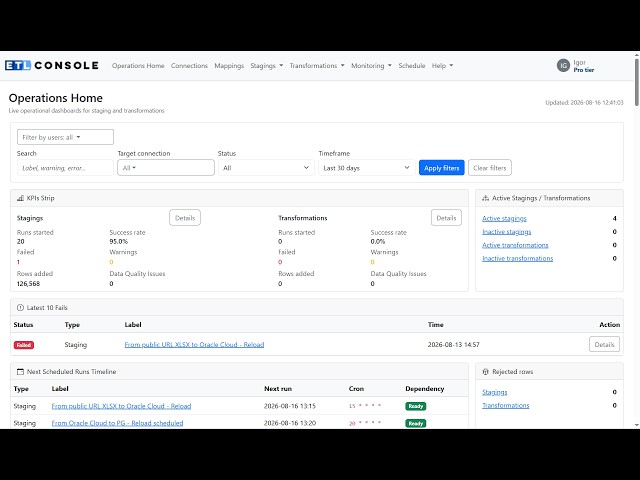Click next run time 2026-08-16 13:15
The width and height of the screenshot is (640, 480).
(290, 406)
